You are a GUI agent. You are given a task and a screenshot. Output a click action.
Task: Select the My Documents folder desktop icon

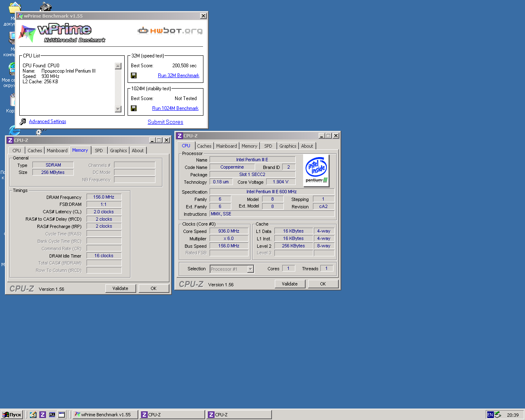tap(15, 7)
